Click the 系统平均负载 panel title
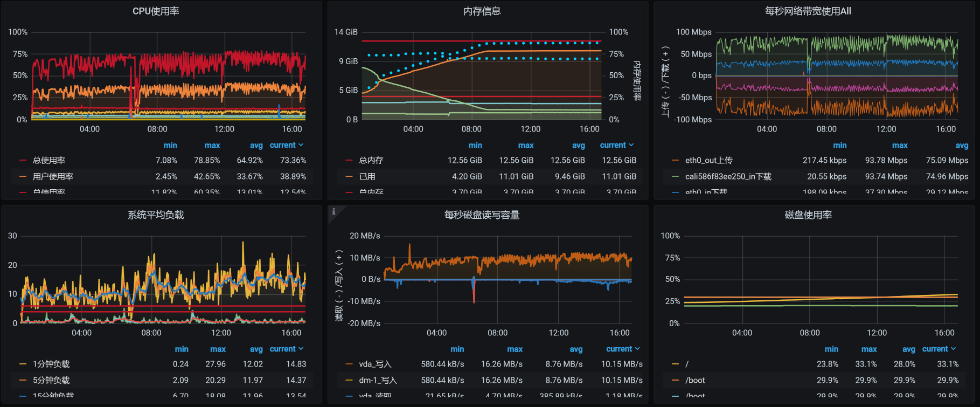 tap(156, 215)
